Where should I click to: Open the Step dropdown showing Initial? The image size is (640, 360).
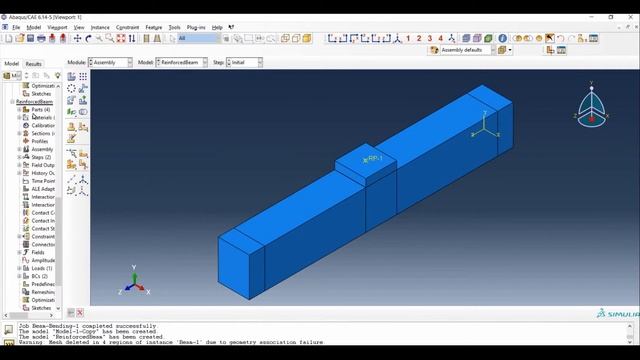[x=244, y=62]
